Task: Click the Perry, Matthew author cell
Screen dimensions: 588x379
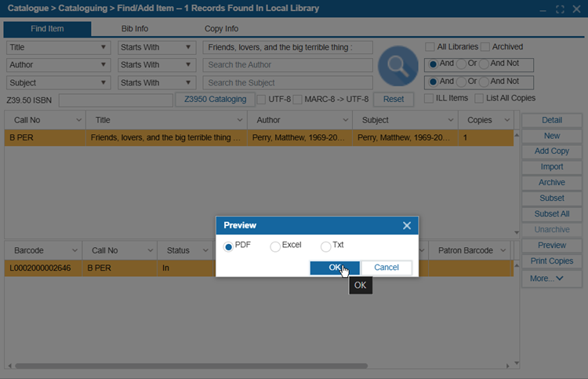Action: pyautogui.click(x=299, y=138)
